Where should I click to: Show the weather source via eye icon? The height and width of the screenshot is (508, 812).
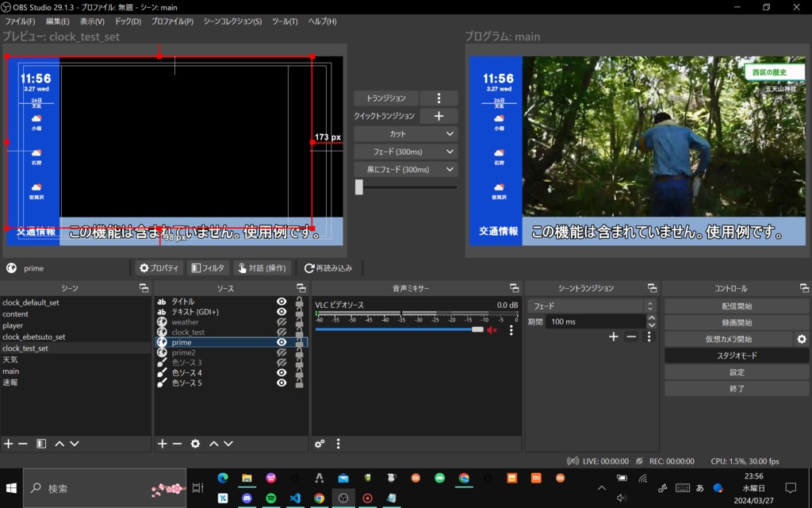282,322
